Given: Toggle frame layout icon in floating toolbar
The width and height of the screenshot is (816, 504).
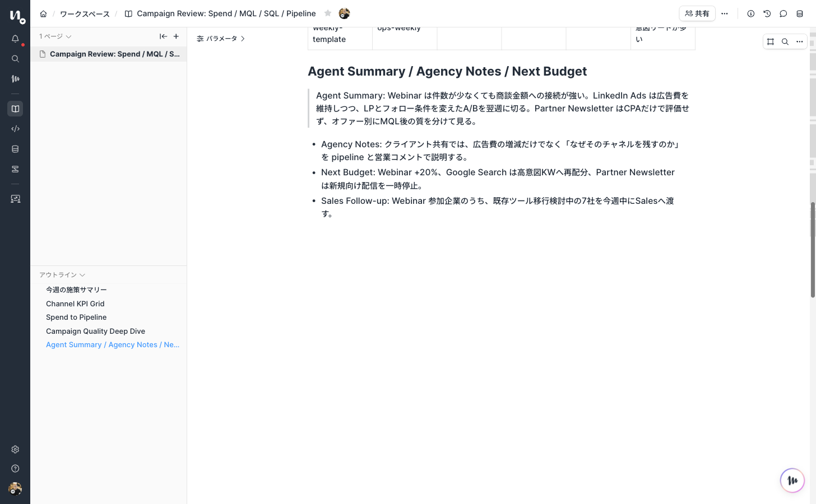Looking at the screenshot, I should 771,41.
